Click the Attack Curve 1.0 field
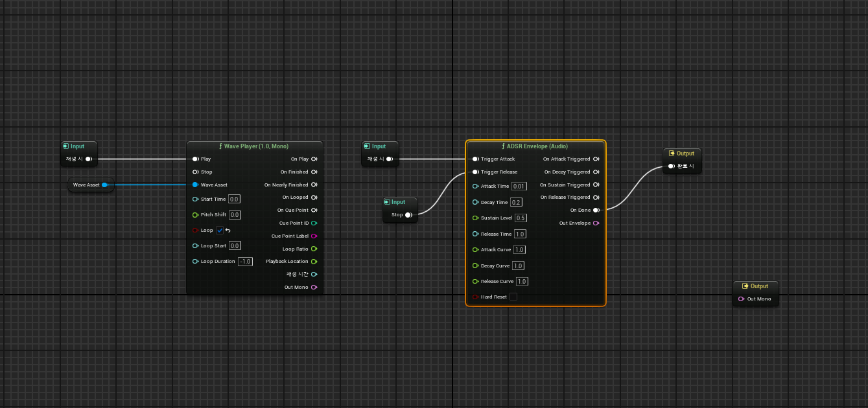 coord(519,249)
